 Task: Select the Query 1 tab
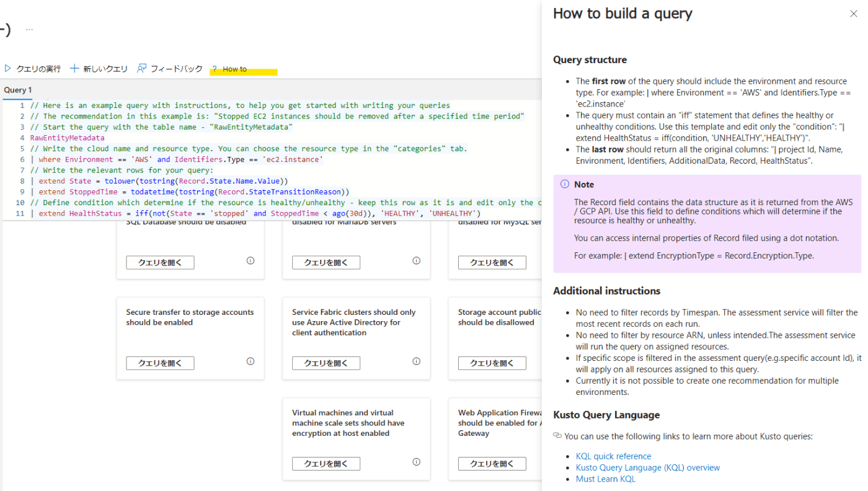pos(18,90)
